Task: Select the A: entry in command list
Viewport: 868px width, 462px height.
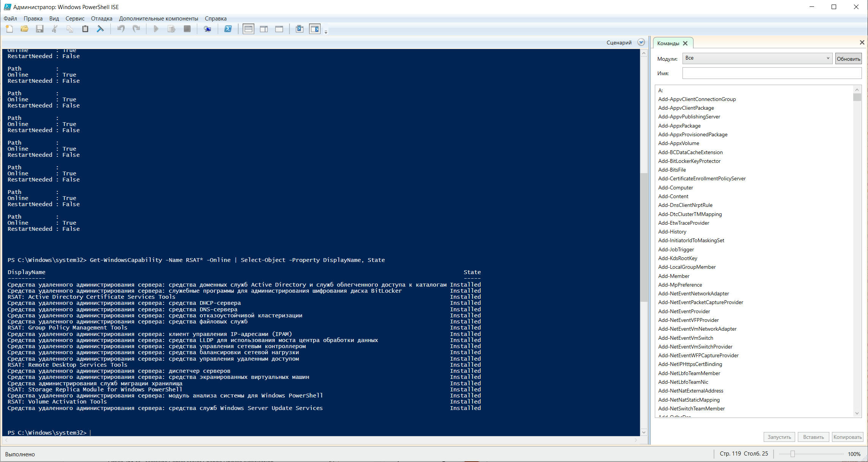Action: pyautogui.click(x=660, y=90)
